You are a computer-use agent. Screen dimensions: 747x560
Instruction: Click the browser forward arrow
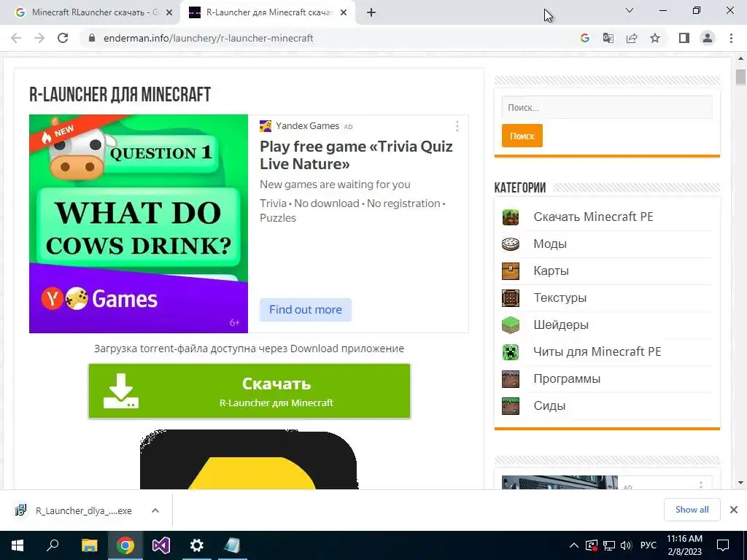[x=39, y=38]
